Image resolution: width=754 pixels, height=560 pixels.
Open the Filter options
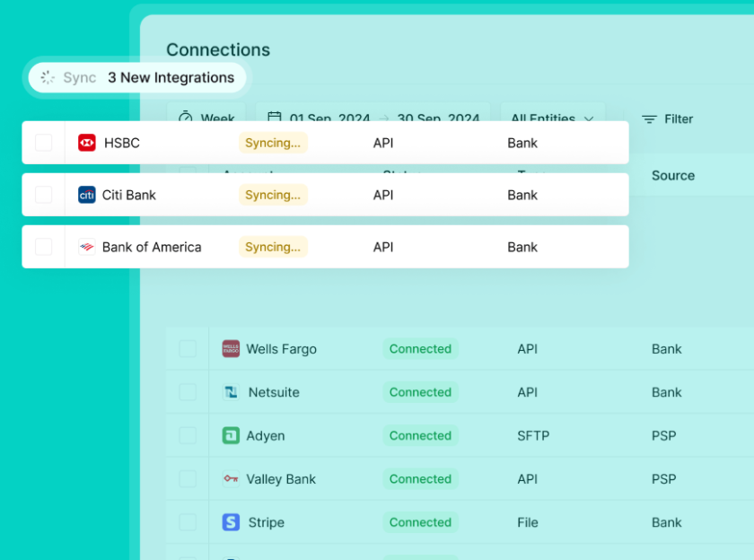668,119
